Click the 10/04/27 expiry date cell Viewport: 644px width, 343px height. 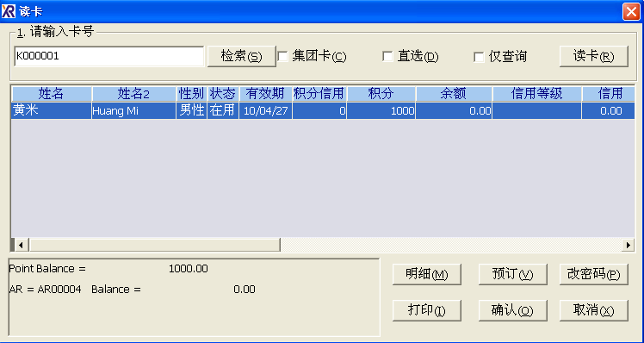[265, 110]
